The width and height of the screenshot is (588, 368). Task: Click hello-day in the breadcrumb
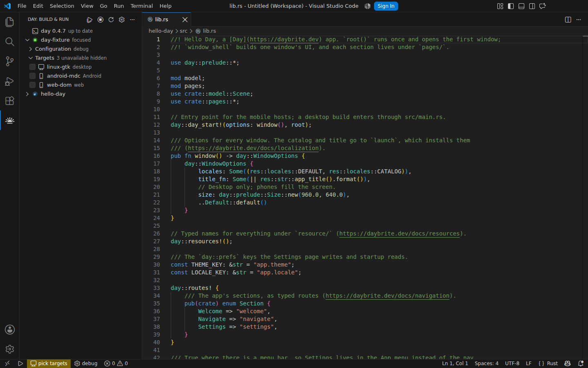pos(161,31)
